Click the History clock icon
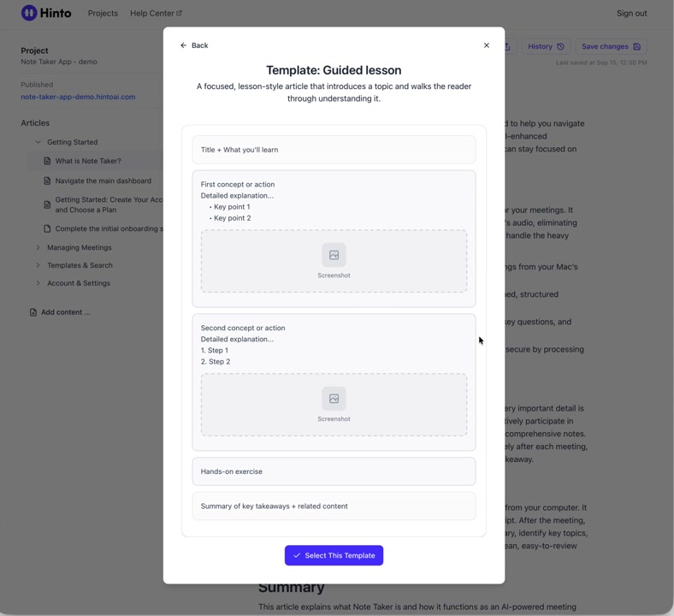 coord(560,46)
